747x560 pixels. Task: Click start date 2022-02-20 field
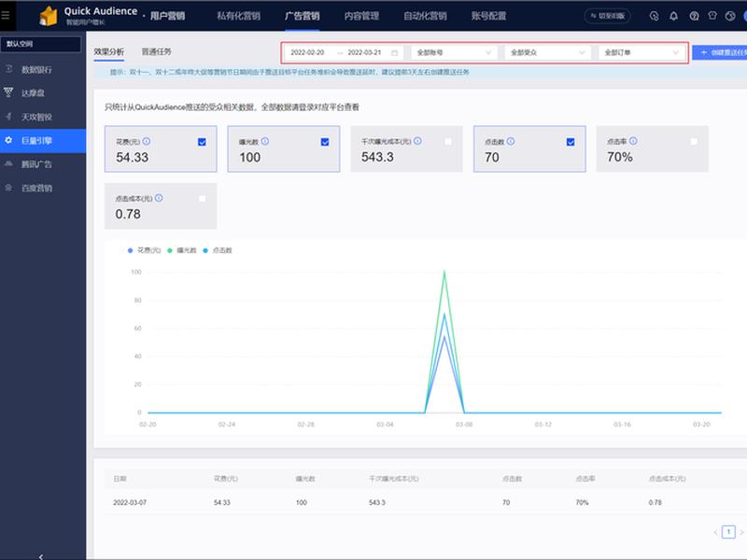(x=308, y=52)
